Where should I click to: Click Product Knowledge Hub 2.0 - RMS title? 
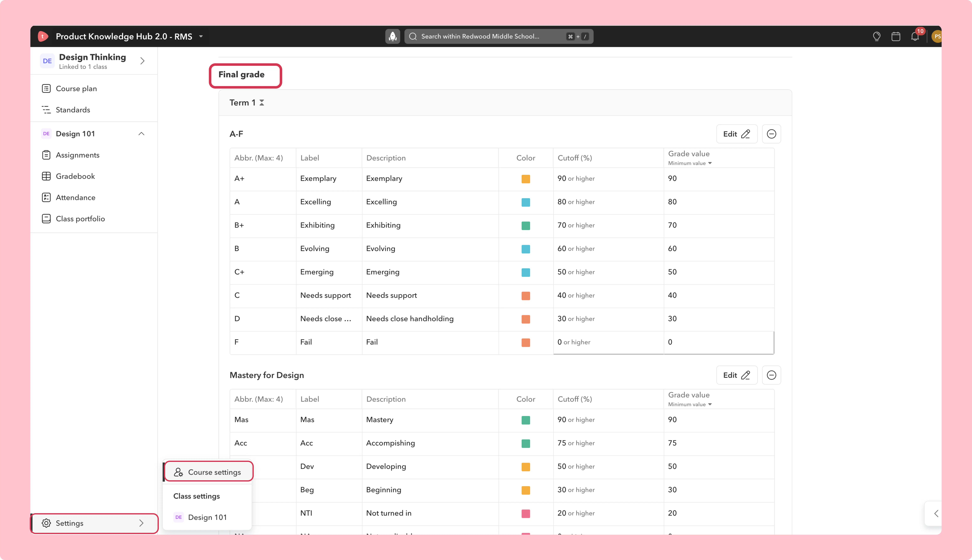tap(124, 37)
